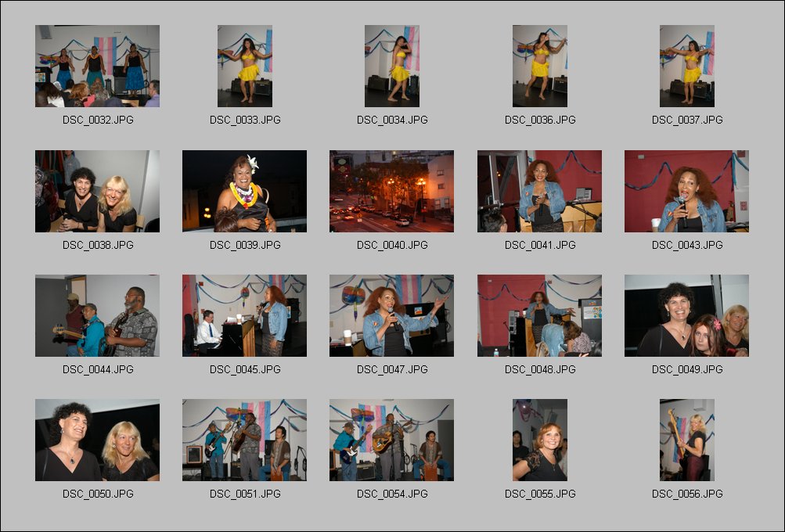Image resolution: width=785 pixels, height=532 pixels.
Task: Click the file name text DSC_0045.JPG
Action: pos(245,368)
